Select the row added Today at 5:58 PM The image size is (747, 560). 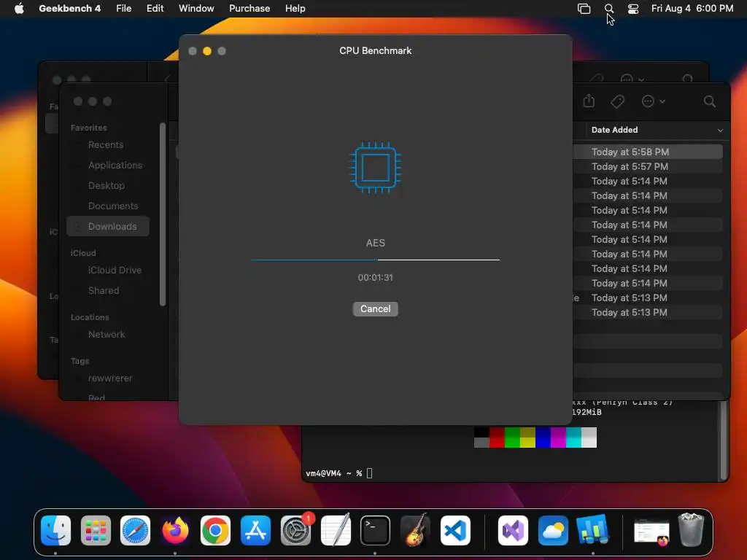(648, 152)
